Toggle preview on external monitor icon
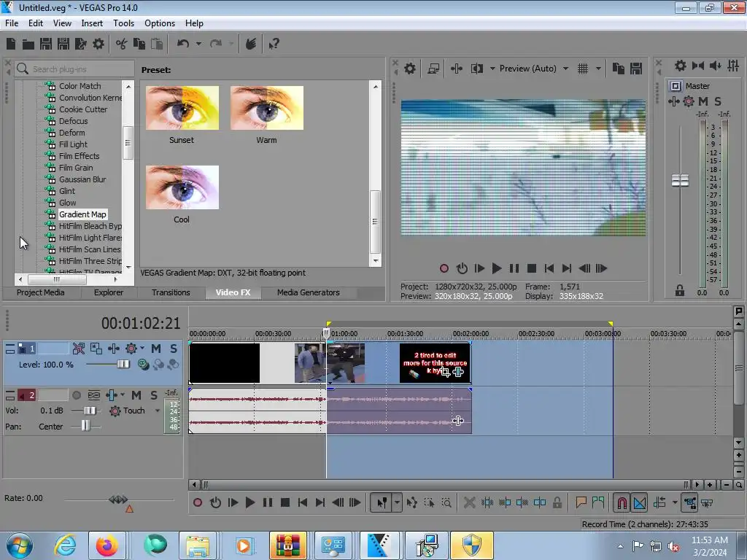747x560 pixels. pyautogui.click(x=433, y=69)
